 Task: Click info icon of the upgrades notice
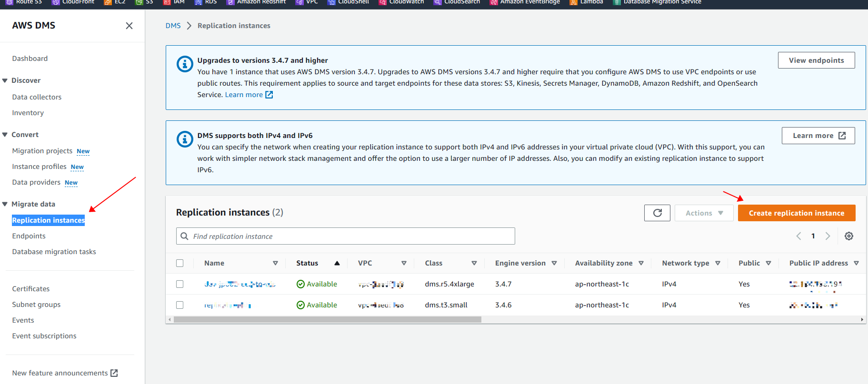click(185, 64)
